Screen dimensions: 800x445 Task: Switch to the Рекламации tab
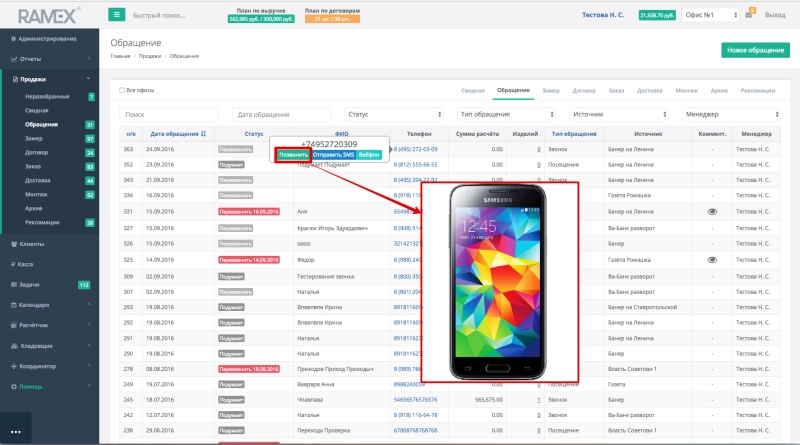tap(758, 91)
